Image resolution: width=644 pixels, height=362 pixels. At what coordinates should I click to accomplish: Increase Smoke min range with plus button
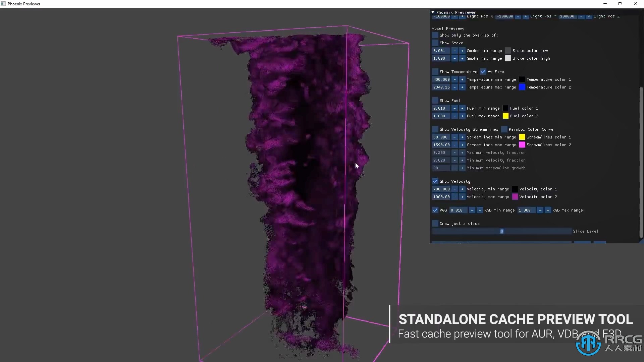pos(462,51)
